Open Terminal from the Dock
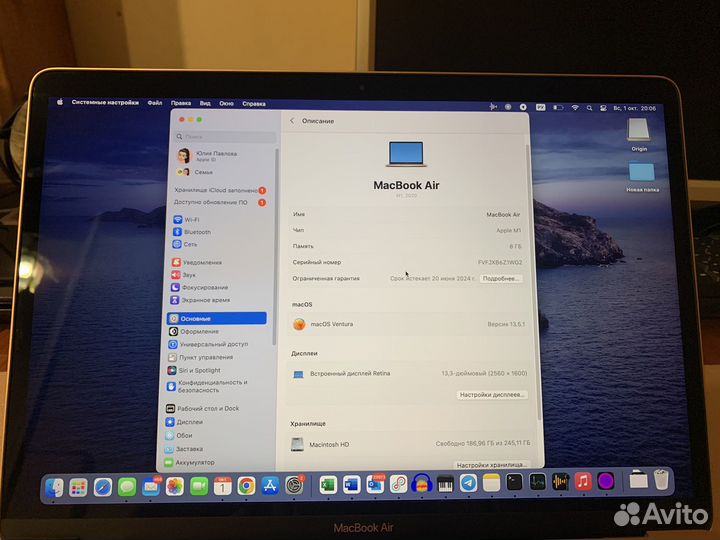 point(514,482)
